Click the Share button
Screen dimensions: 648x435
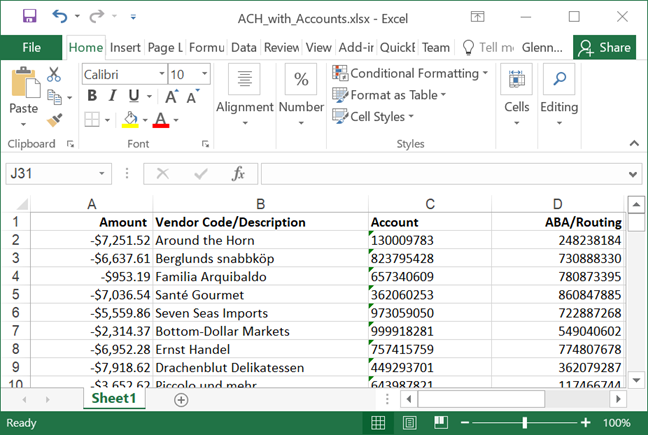coord(604,48)
